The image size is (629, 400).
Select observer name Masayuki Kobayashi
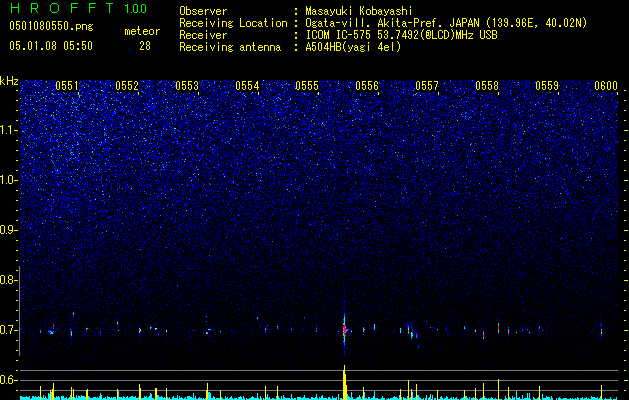(x=359, y=11)
